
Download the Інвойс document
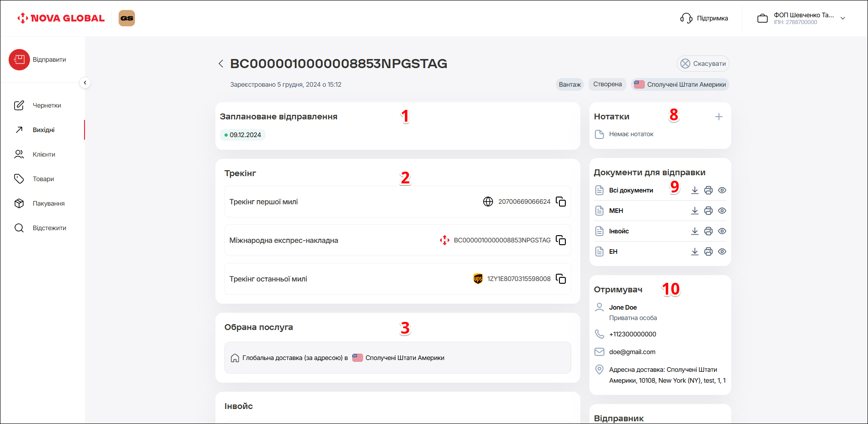point(694,231)
